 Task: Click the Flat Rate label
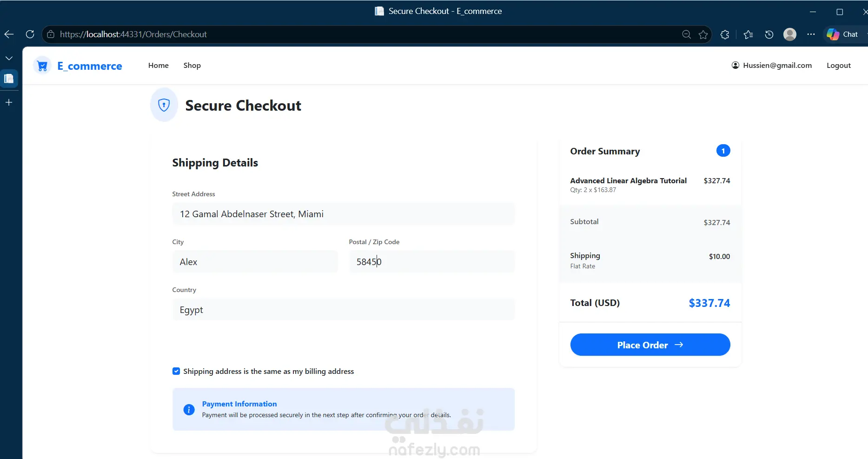pos(583,266)
